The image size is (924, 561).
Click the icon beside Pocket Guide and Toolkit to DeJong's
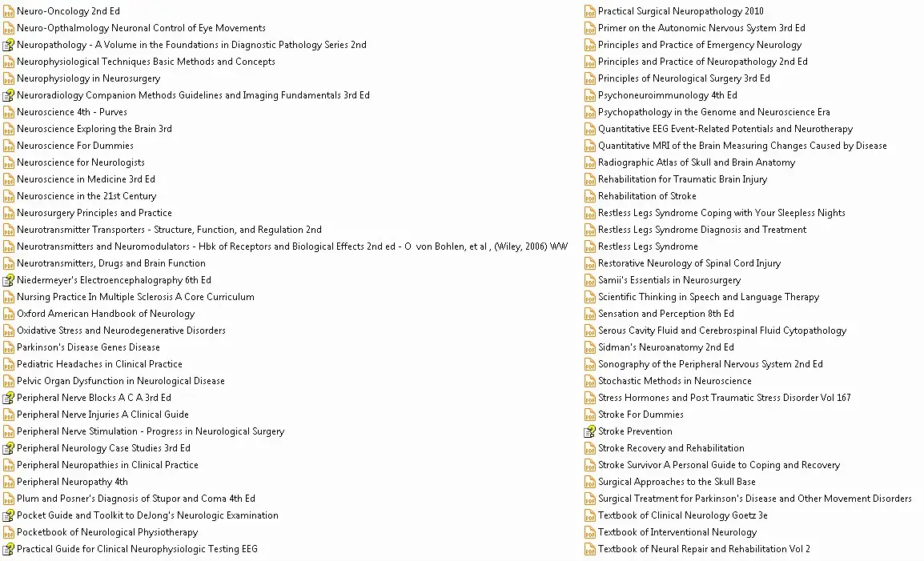pyautogui.click(x=8, y=515)
